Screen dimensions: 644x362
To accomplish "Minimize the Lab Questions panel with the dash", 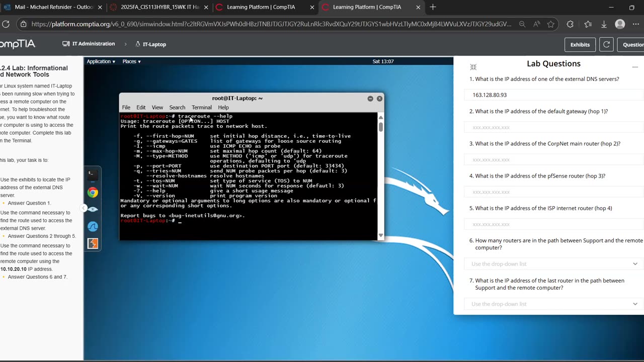I will pyautogui.click(x=635, y=67).
